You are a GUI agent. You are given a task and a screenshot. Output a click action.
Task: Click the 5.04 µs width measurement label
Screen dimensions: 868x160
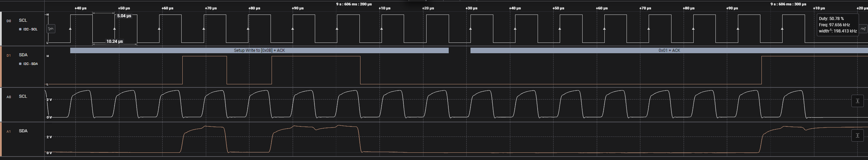(x=124, y=16)
